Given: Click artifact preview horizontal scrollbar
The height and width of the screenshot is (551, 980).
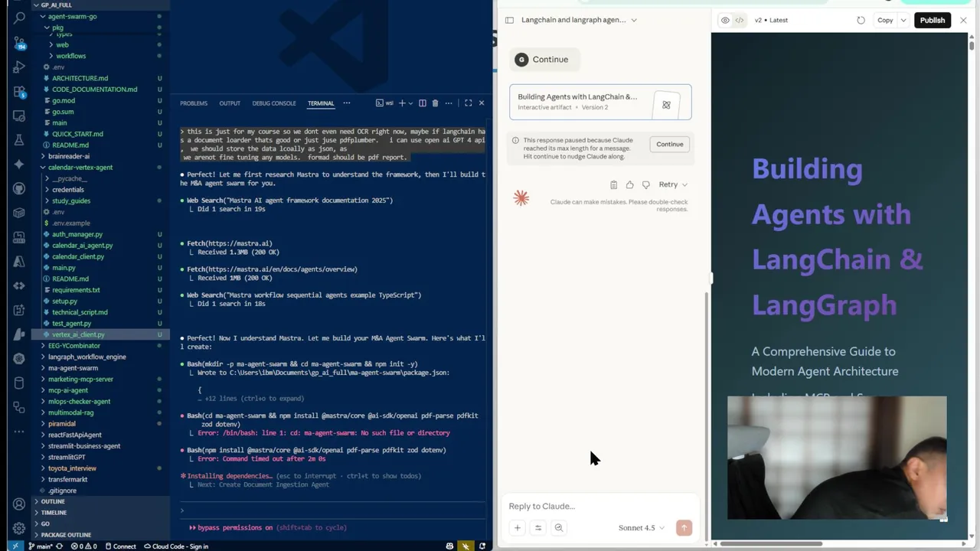Looking at the screenshot, I should (x=769, y=544).
